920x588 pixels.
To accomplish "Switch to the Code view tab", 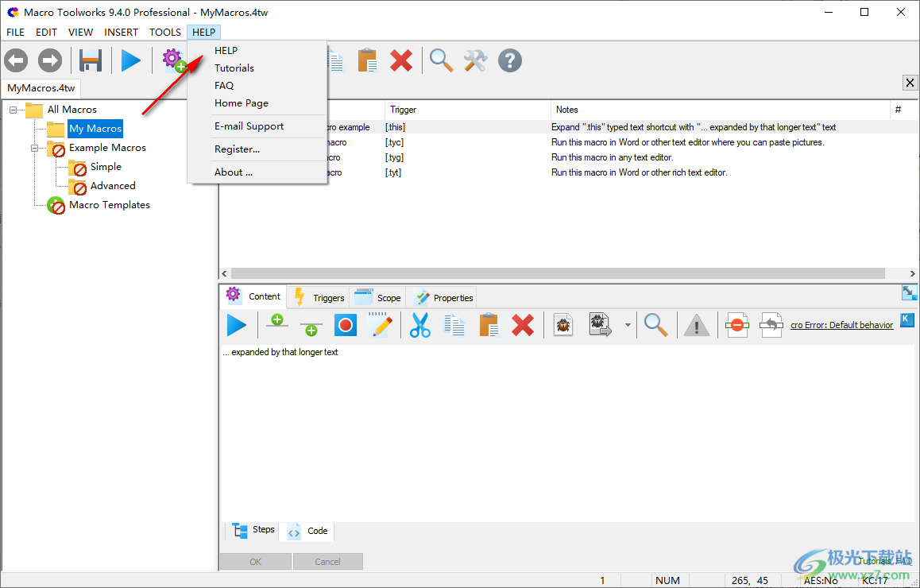I will click(307, 531).
